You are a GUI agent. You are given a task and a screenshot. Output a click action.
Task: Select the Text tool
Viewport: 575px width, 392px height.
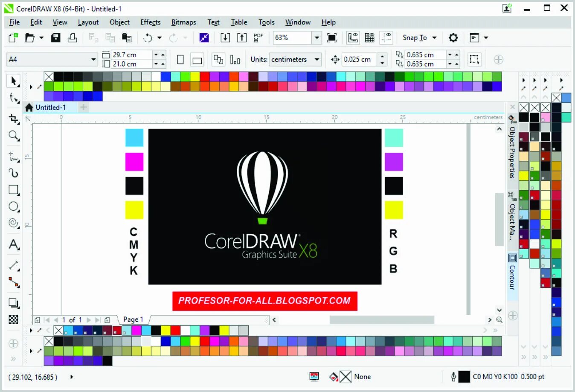14,244
